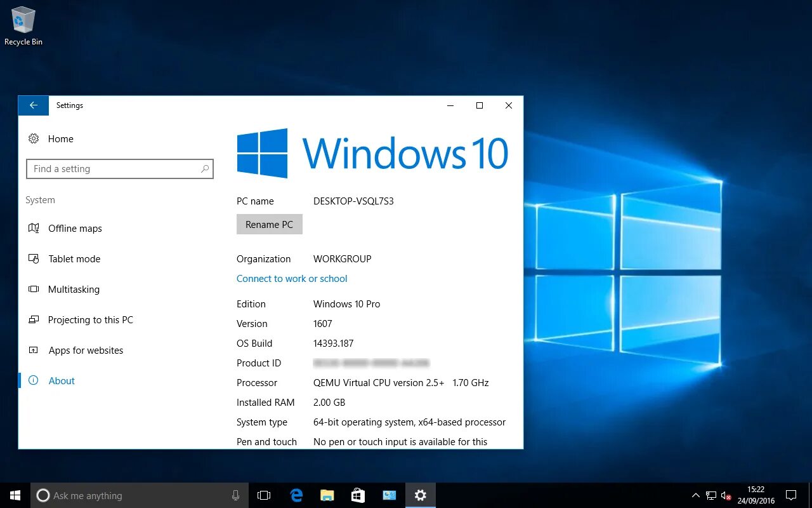The image size is (812, 508).
Task: Select the Offline maps map icon
Action: pyautogui.click(x=34, y=228)
